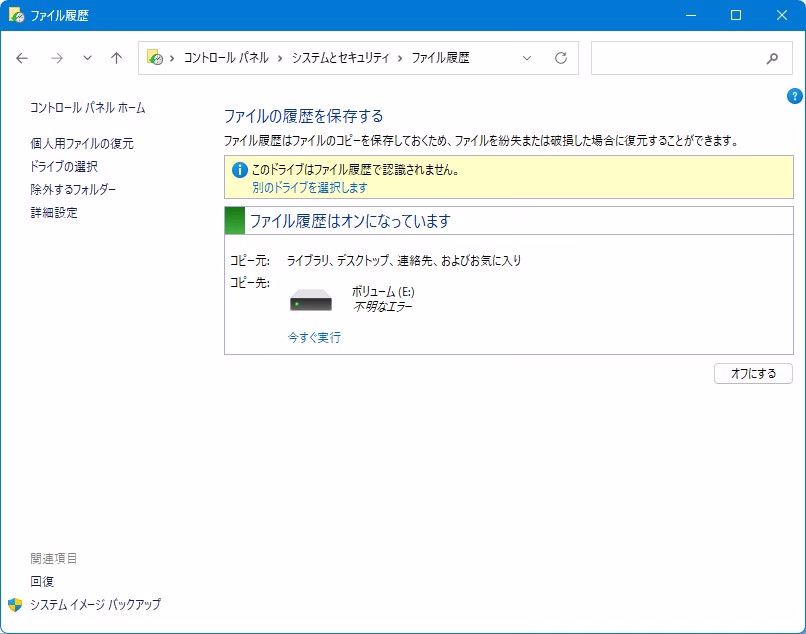
Task: Click the Back arrow navigation button
Action: (x=22, y=58)
